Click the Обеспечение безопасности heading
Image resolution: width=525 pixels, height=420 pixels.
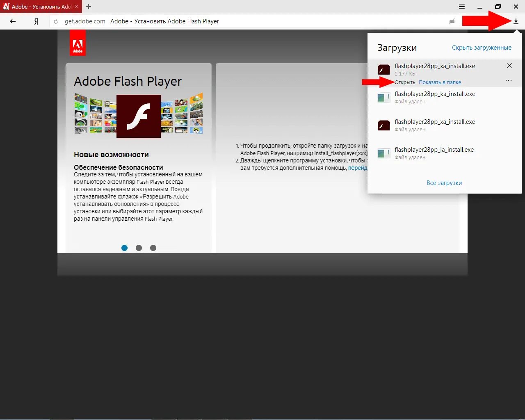coord(118,167)
